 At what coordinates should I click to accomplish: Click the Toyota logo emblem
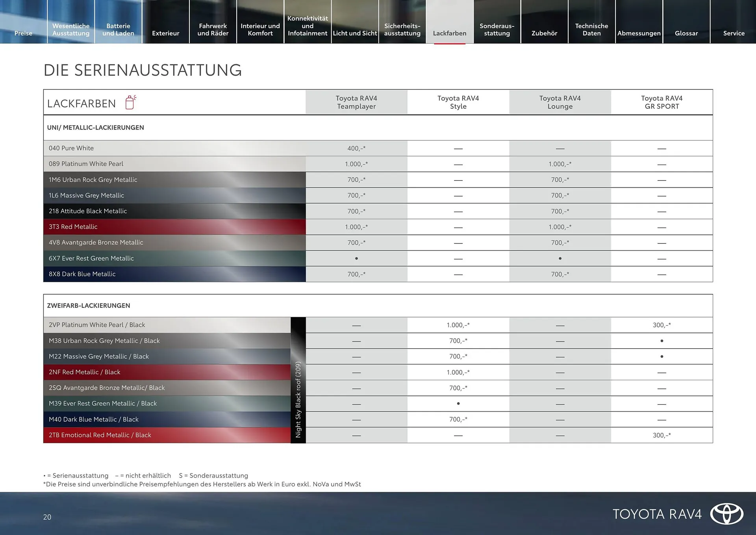click(726, 514)
